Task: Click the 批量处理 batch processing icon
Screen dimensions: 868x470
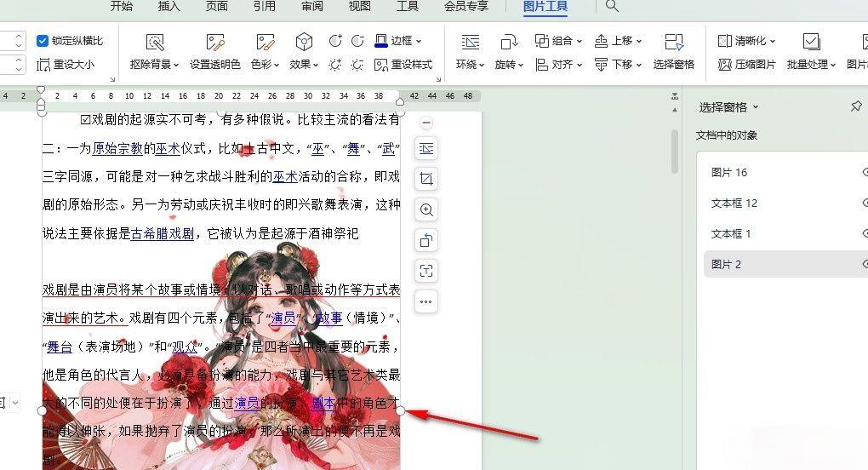Action: click(811, 42)
